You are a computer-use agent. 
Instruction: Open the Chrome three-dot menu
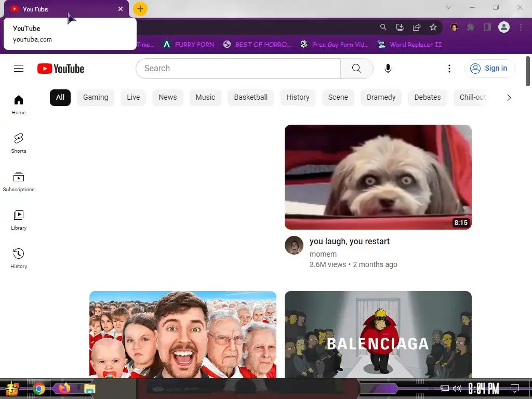click(x=521, y=27)
